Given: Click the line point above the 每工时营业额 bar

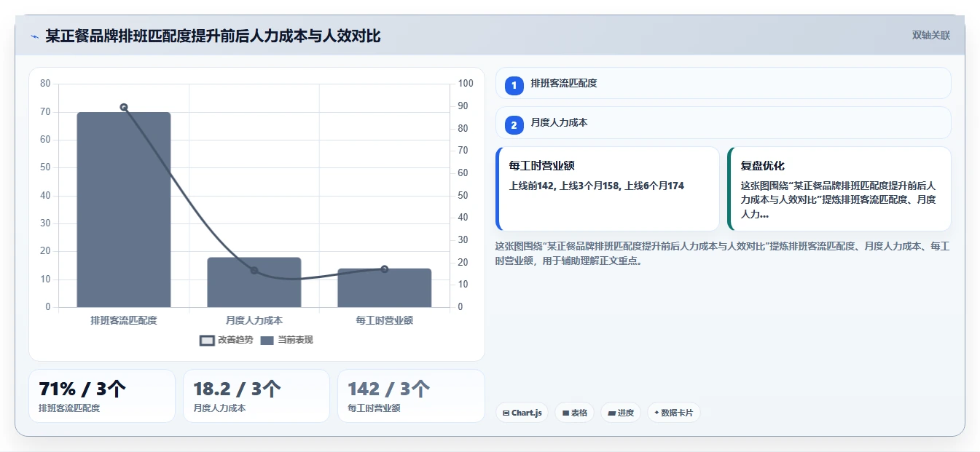Looking at the screenshot, I should click(384, 269).
